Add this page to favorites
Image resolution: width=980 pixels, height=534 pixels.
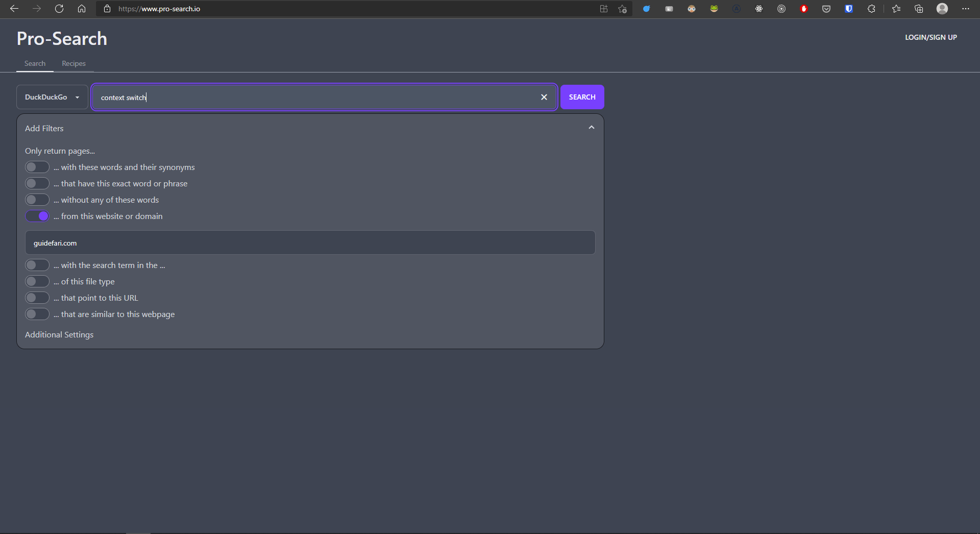622,9
